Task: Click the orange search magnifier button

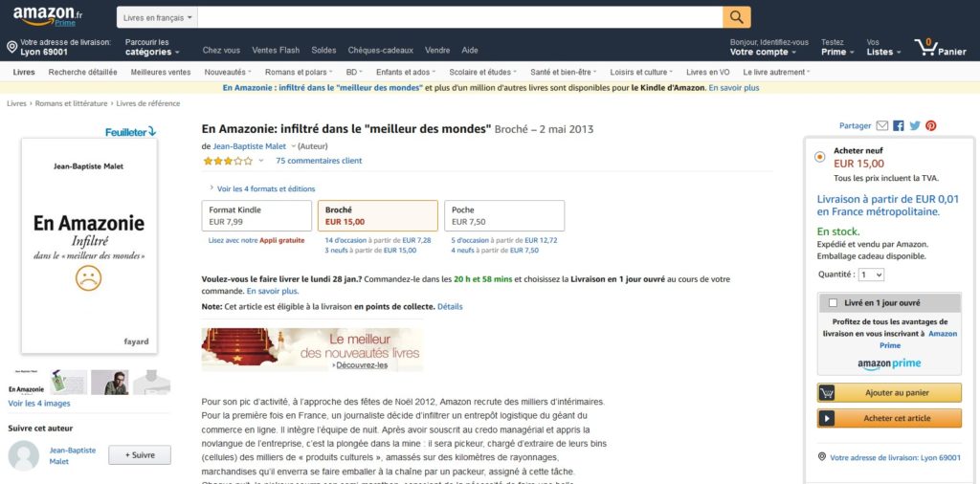Action: [x=736, y=17]
